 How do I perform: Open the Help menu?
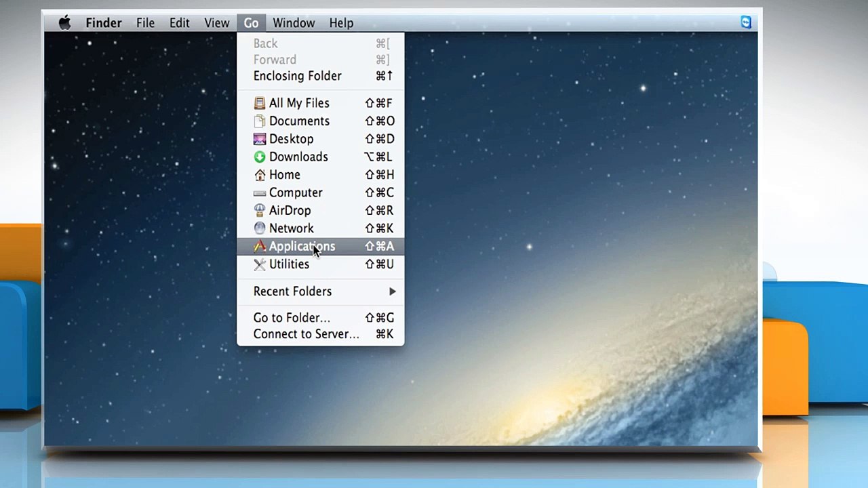point(341,23)
